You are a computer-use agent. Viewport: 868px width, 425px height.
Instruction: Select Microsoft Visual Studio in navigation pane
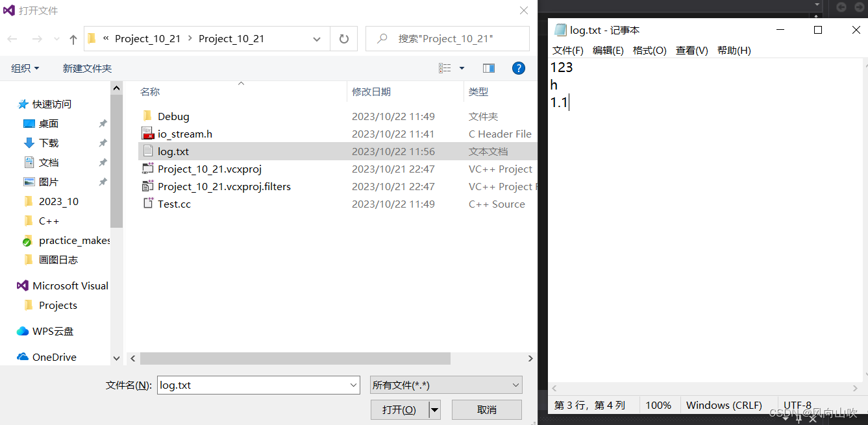pos(70,285)
